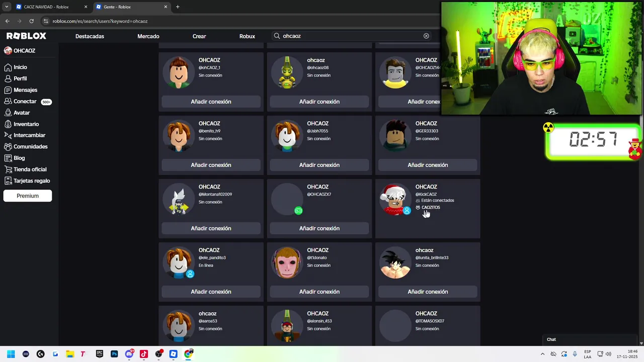Screen dimensions: 644x362
Task: Click the search magnifier icon
Action: click(x=277, y=36)
